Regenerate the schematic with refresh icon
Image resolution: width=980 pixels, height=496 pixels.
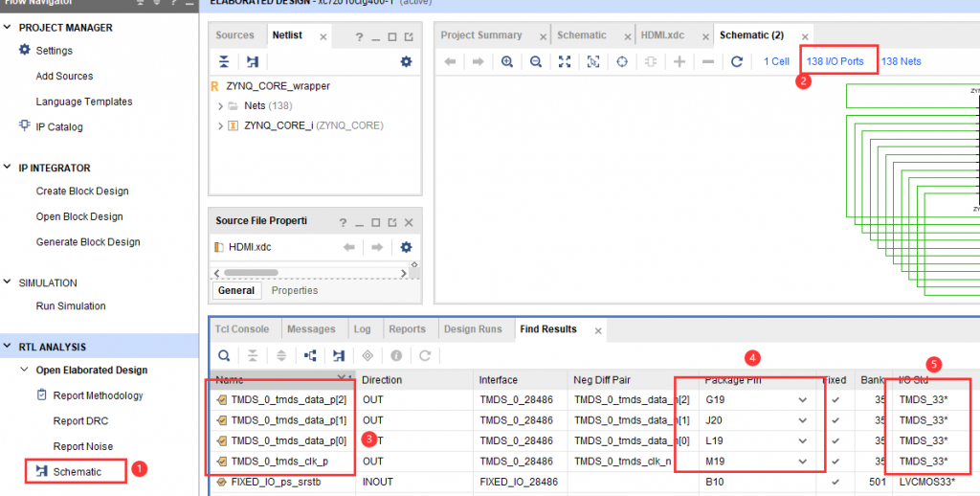[x=737, y=61]
